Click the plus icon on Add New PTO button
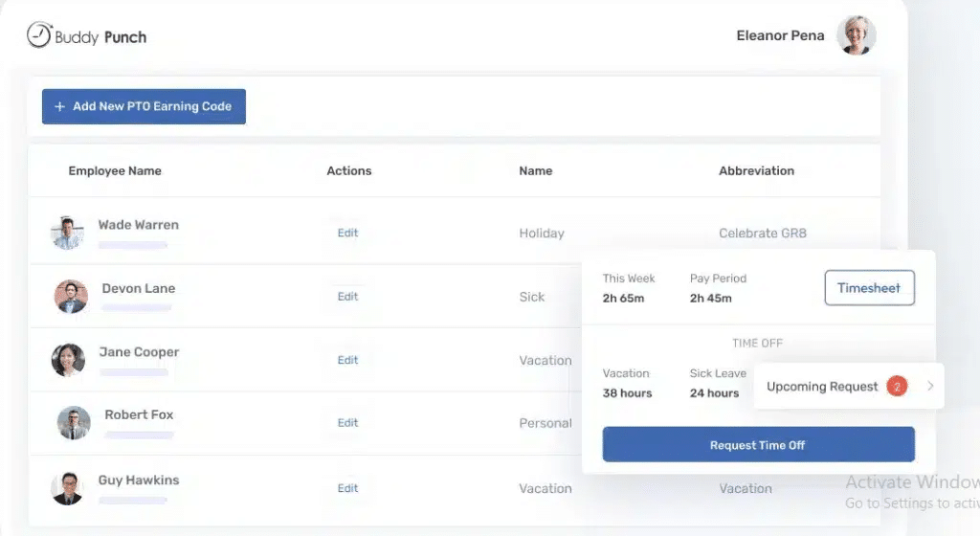 click(x=59, y=107)
